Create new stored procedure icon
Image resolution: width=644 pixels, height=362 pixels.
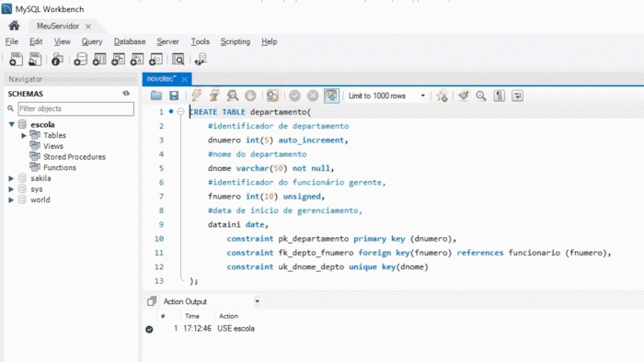(x=137, y=60)
